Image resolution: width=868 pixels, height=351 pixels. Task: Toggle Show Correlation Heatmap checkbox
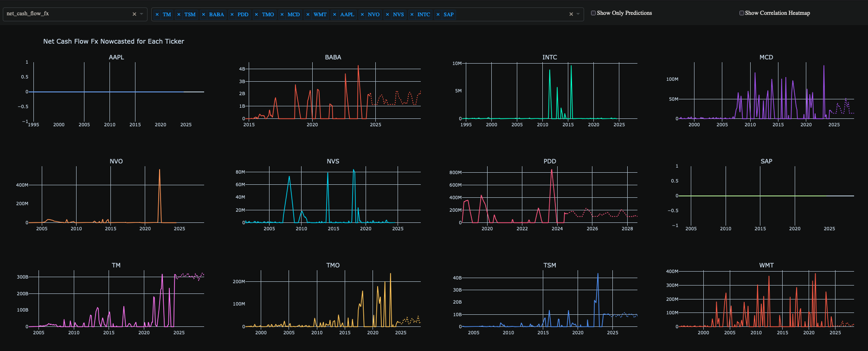pos(742,13)
